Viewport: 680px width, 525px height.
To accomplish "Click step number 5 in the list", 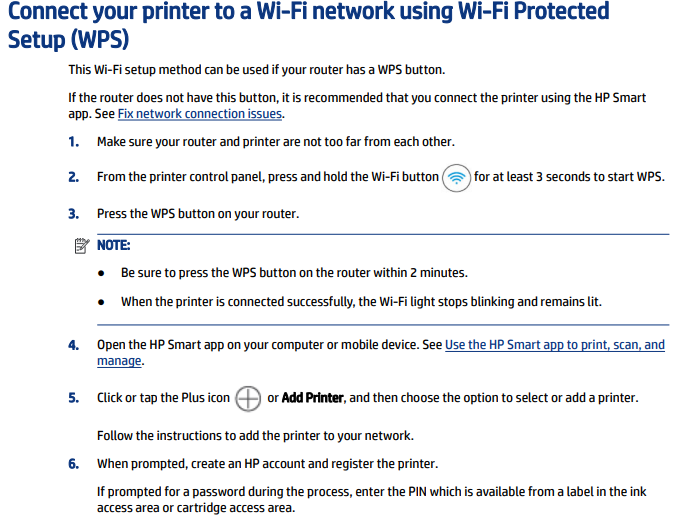I will (74, 398).
